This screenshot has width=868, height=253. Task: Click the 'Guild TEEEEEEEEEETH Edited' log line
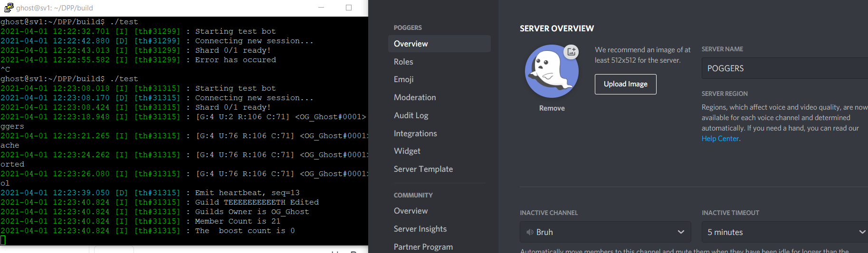click(159, 202)
